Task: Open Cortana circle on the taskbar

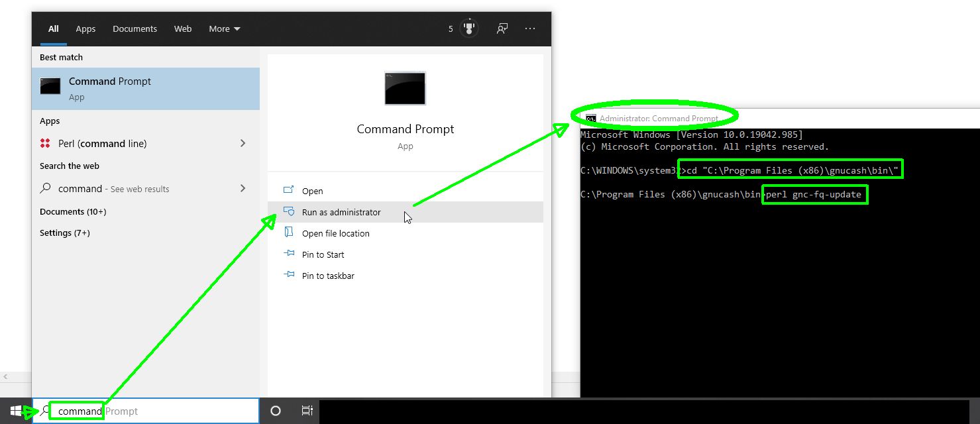Action: point(276,411)
